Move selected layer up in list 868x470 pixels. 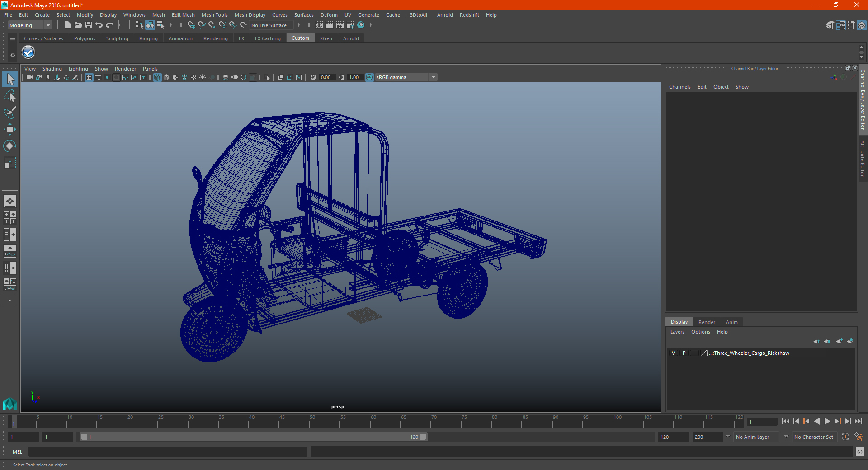tap(816, 341)
